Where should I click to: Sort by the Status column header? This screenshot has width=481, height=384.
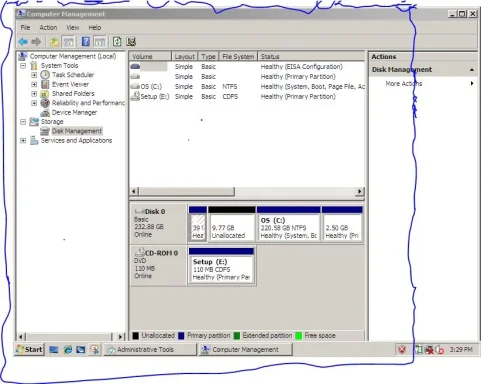click(311, 56)
